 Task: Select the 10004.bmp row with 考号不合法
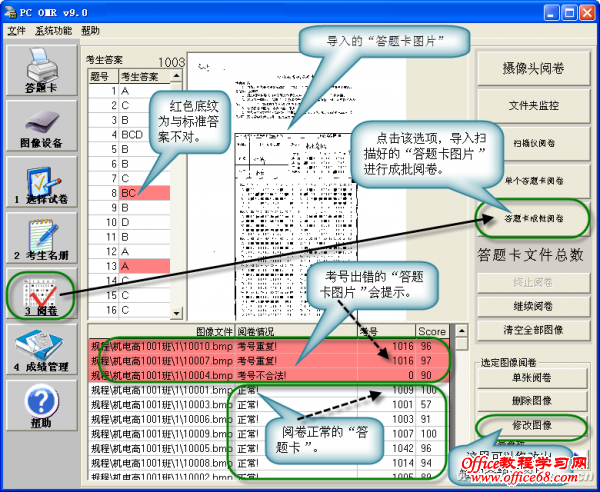tap(269, 375)
